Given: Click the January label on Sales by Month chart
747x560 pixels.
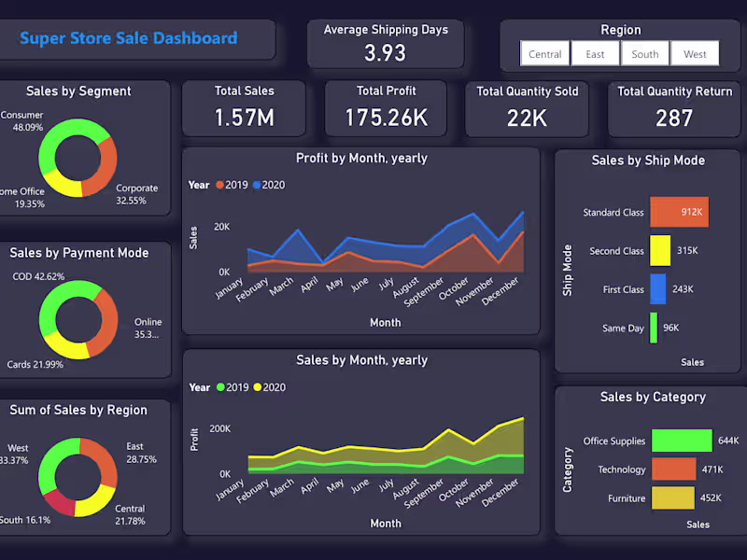Looking at the screenshot, I should point(229,489).
